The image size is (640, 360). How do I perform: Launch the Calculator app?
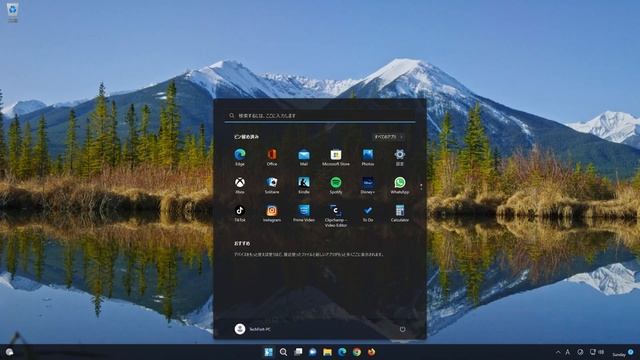tap(400, 213)
